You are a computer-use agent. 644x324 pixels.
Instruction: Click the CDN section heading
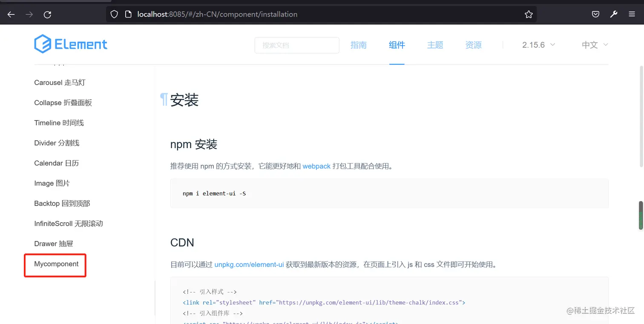tap(182, 243)
